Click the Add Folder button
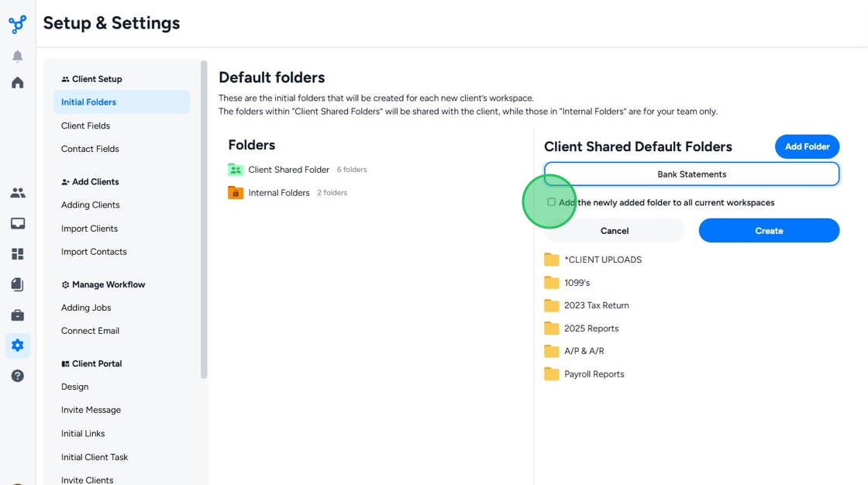The height and width of the screenshot is (485, 868). [x=807, y=146]
